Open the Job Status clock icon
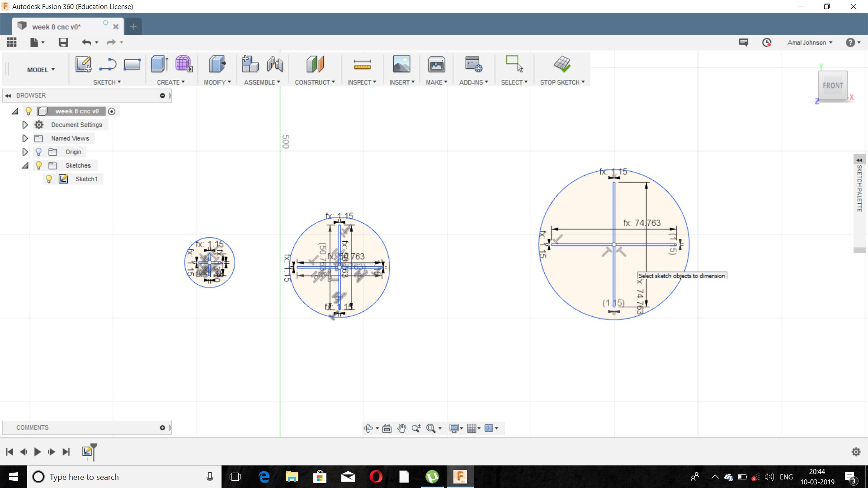Image resolution: width=868 pixels, height=488 pixels. (x=767, y=42)
